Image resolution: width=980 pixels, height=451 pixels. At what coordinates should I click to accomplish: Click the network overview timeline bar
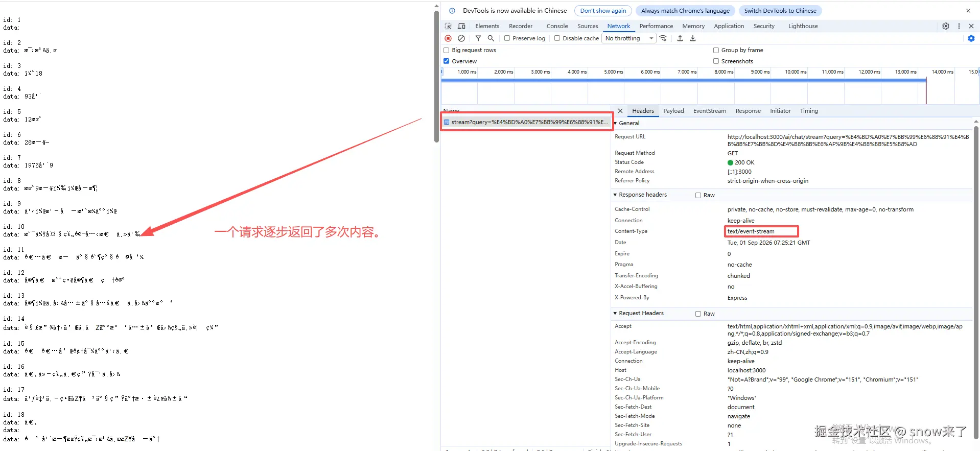(x=684, y=80)
